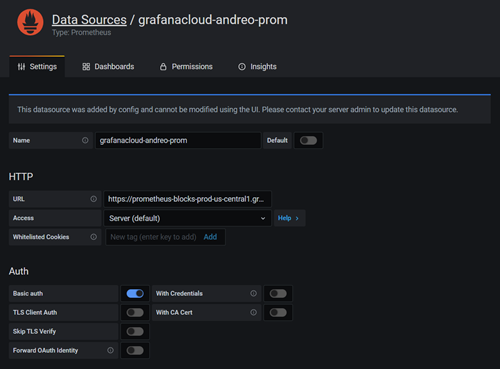
Task: Enable the TLS Client Auth switch
Action: pos(135,312)
